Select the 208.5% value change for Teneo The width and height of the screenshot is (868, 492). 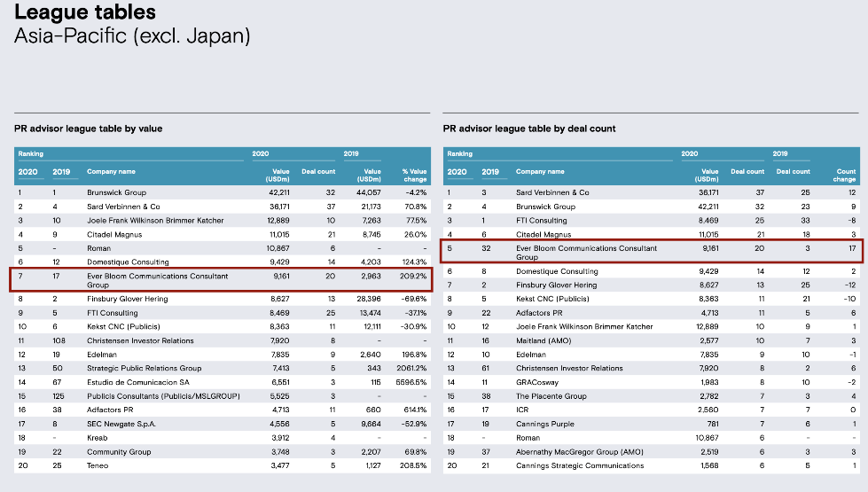(x=413, y=466)
